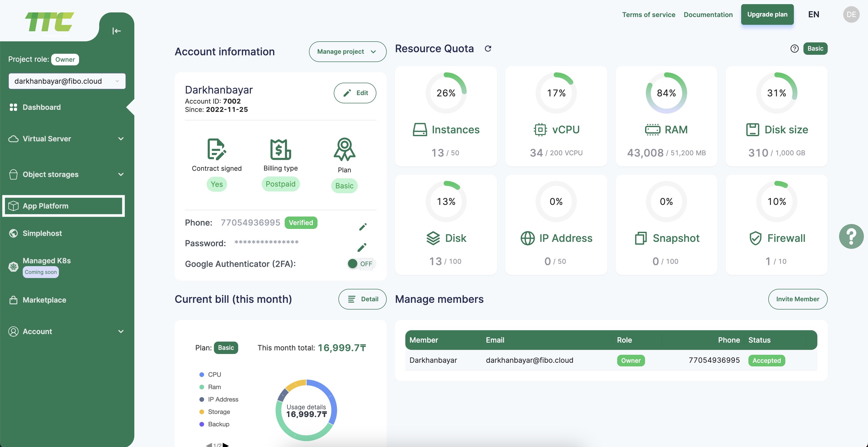
Task: Click the Marketplace bag icon
Action: 13,300
